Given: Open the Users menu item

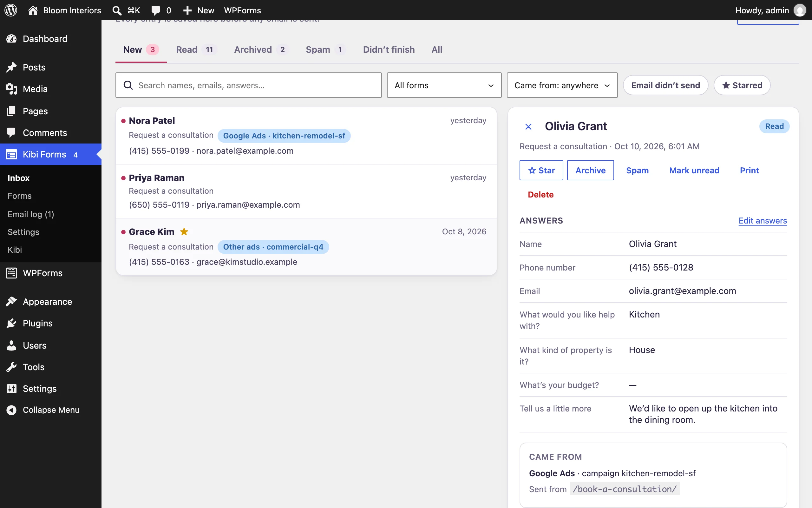Looking at the screenshot, I should click(51, 345).
